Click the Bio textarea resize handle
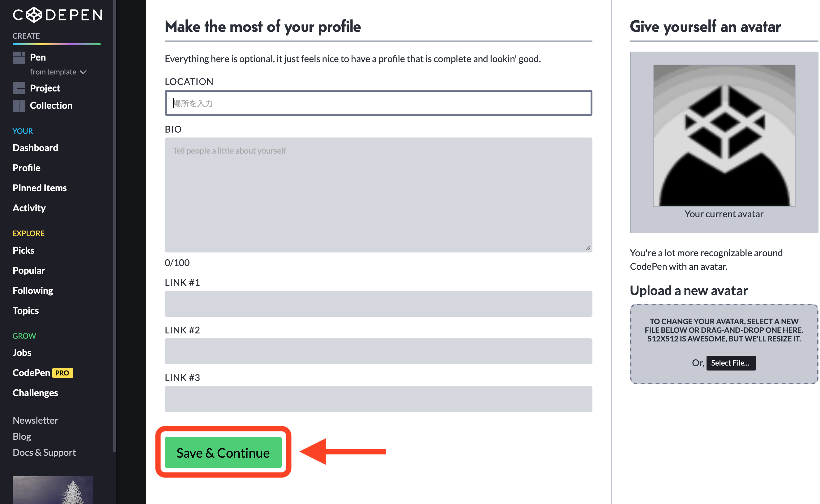The width and height of the screenshot is (820, 504). pyautogui.click(x=587, y=248)
